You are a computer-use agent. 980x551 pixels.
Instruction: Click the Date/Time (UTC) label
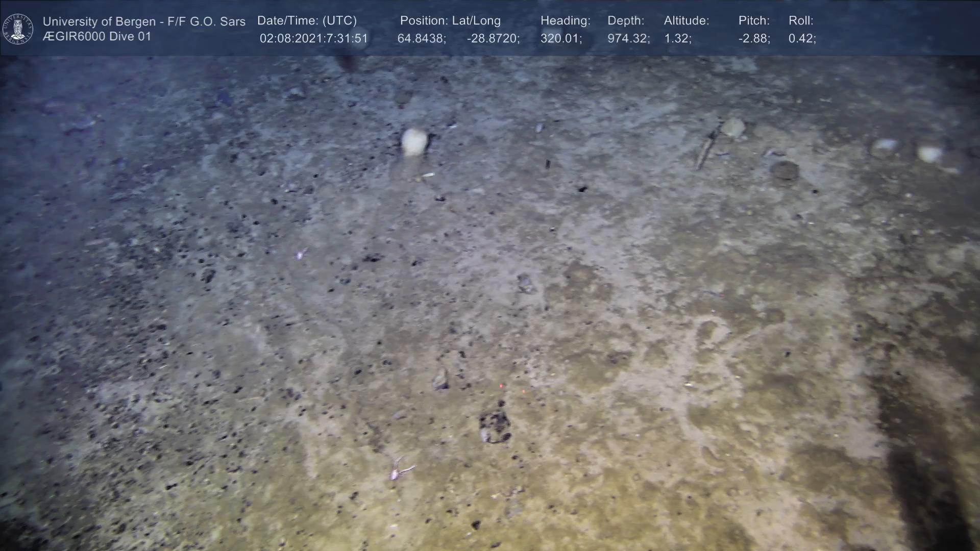coord(307,21)
